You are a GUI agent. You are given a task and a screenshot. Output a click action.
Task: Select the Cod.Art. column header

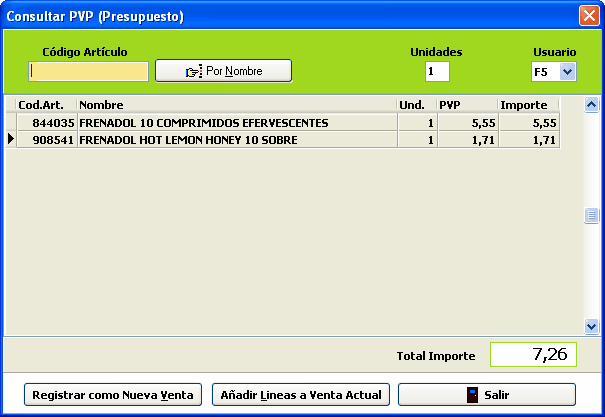click(42, 105)
